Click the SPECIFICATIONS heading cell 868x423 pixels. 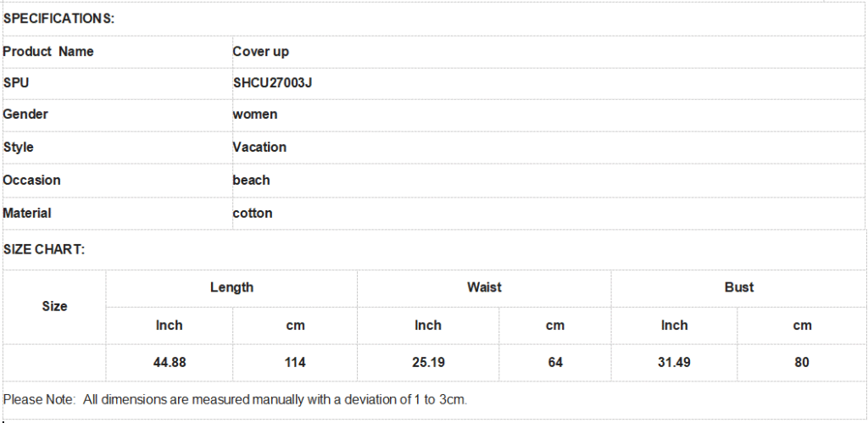(x=433, y=19)
